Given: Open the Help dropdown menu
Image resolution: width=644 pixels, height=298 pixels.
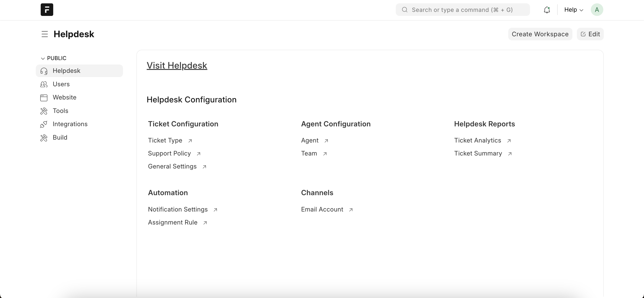Looking at the screenshot, I should click(574, 10).
